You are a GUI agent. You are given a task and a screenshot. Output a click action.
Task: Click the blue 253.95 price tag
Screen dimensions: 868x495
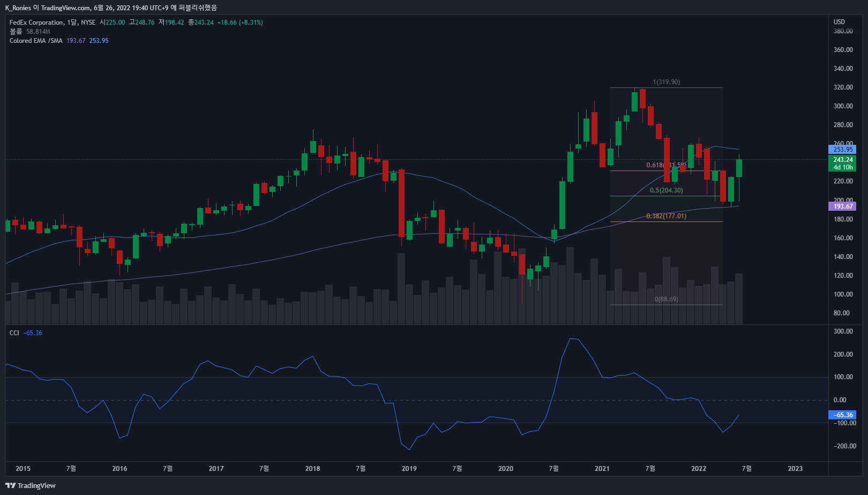842,150
